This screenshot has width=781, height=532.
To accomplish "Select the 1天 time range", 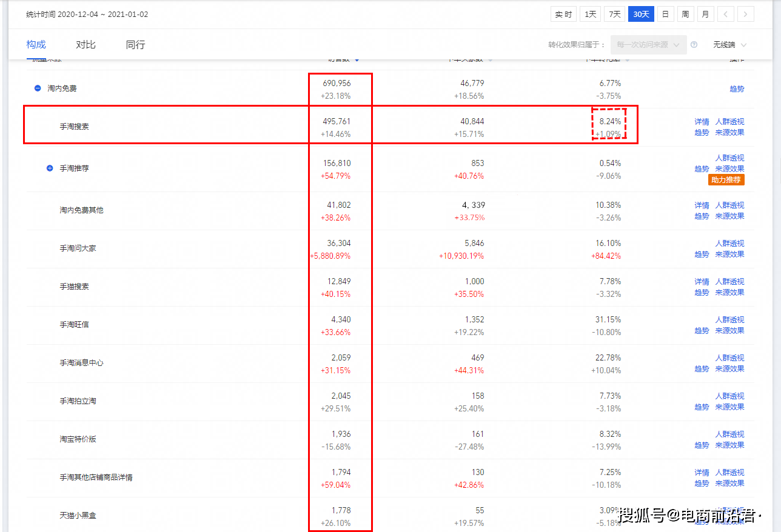I will click(590, 14).
